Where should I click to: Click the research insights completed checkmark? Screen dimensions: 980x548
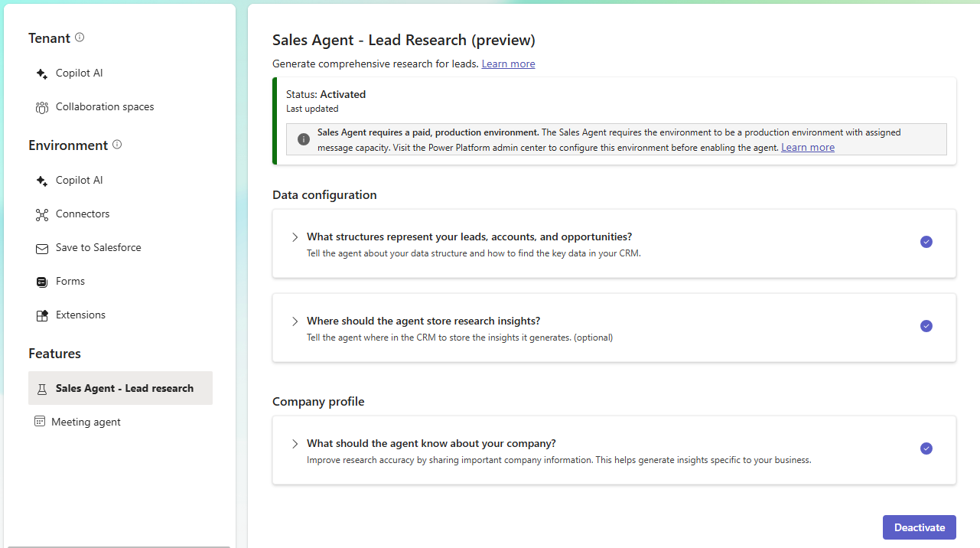pyautogui.click(x=926, y=326)
